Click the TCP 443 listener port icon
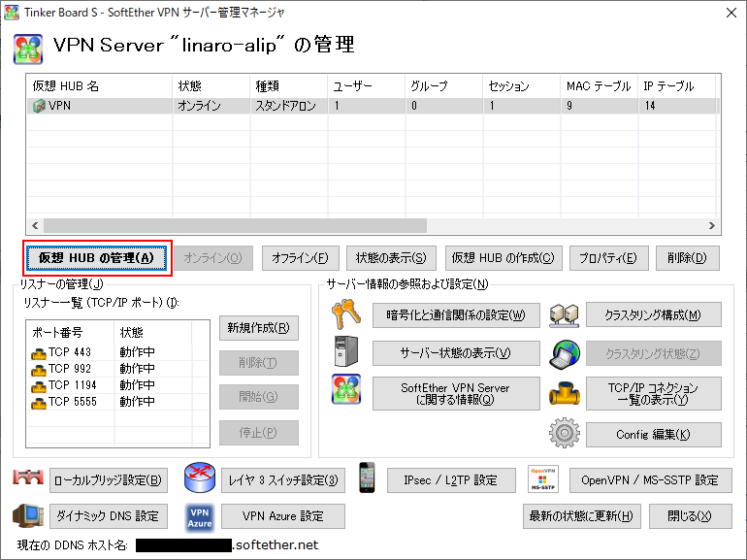Viewport: 747px width, 560px height. coord(39,353)
